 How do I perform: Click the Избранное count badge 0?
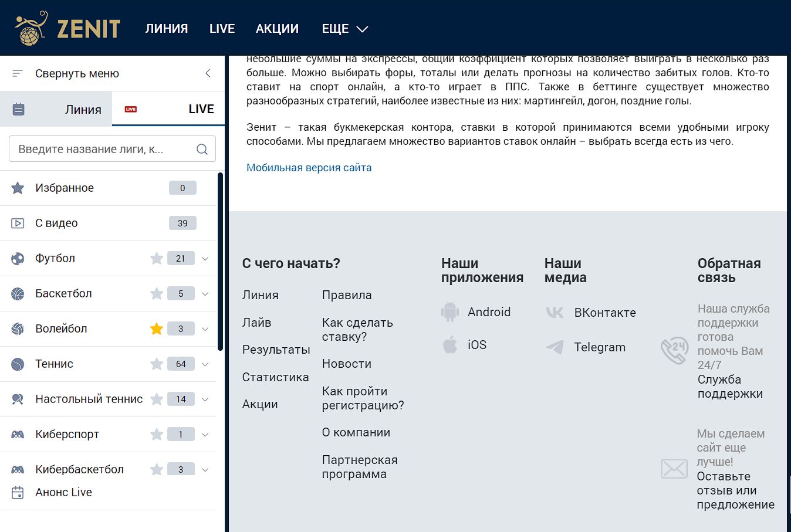tap(182, 188)
